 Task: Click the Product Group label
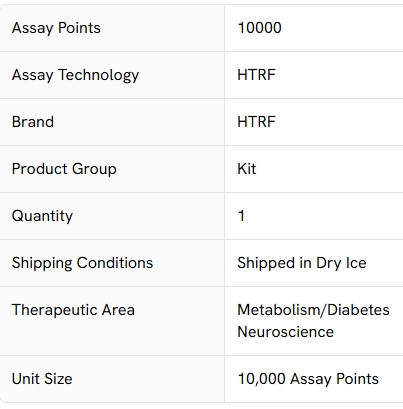click(x=64, y=169)
